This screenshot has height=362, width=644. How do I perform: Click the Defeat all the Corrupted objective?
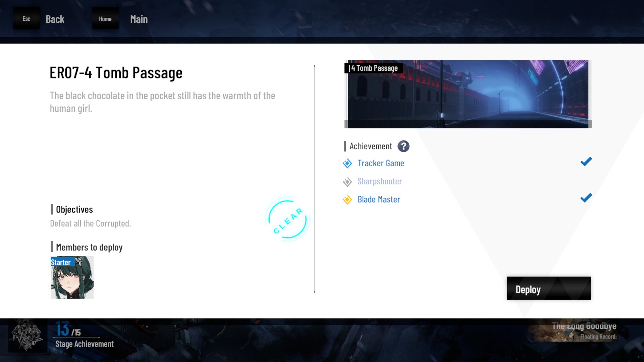click(x=91, y=224)
